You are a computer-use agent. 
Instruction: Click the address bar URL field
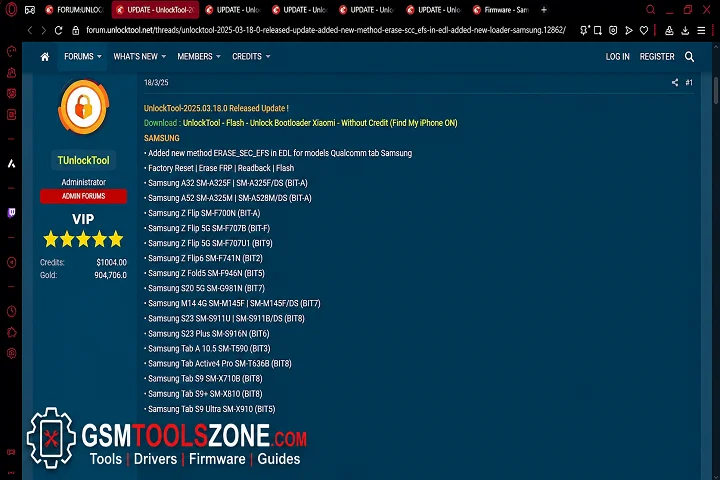pos(326,30)
